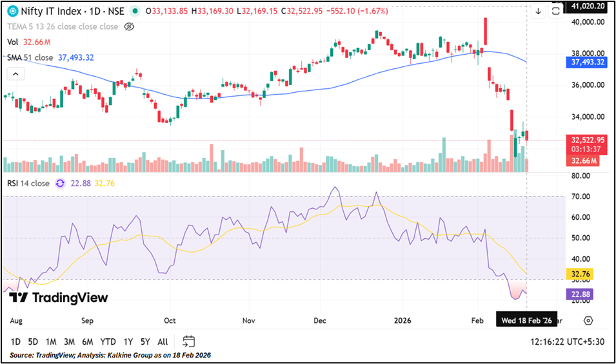The height and width of the screenshot is (364, 616).
Task: Open the Go to date calendar icon
Action: (x=189, y=341)
